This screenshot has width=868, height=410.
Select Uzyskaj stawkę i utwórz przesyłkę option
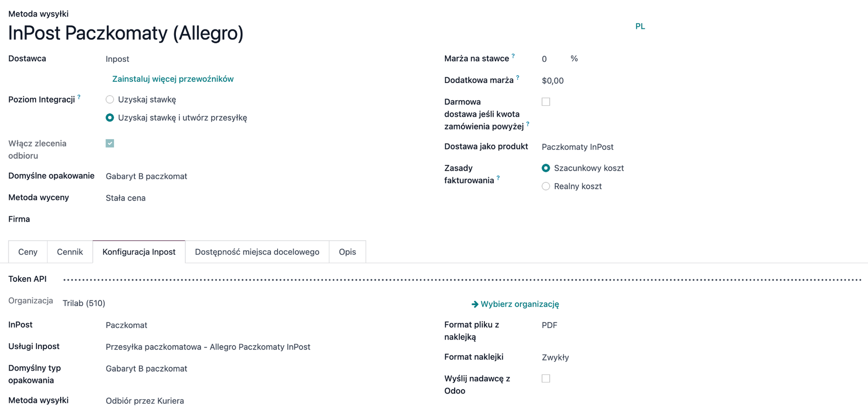click(x=110, y=118)
